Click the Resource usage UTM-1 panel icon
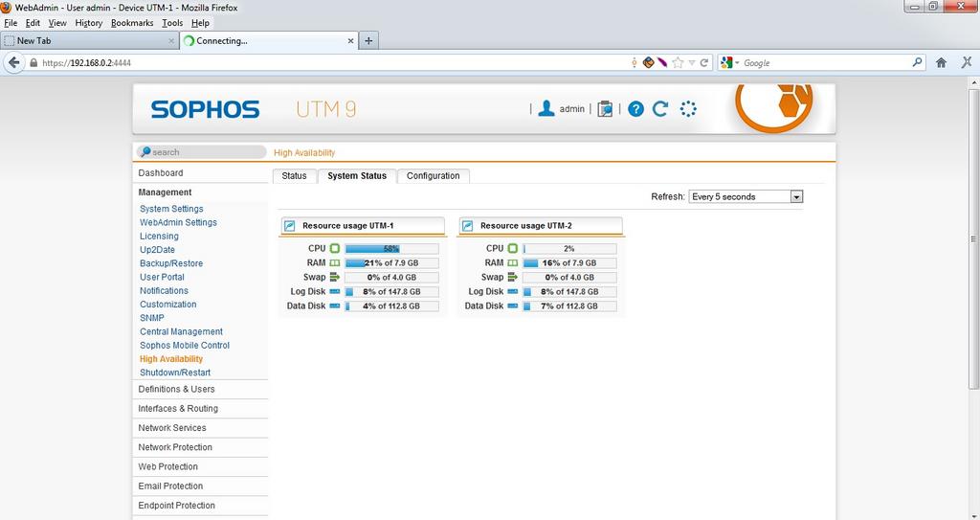The height and width of the screenshot is (520, 980). [290, 226]
